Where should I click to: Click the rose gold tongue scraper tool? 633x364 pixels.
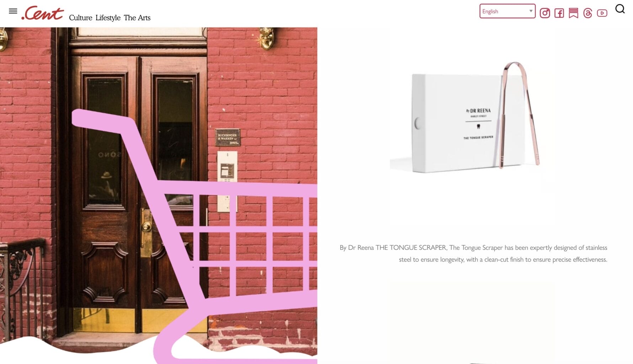click(520, 114)
